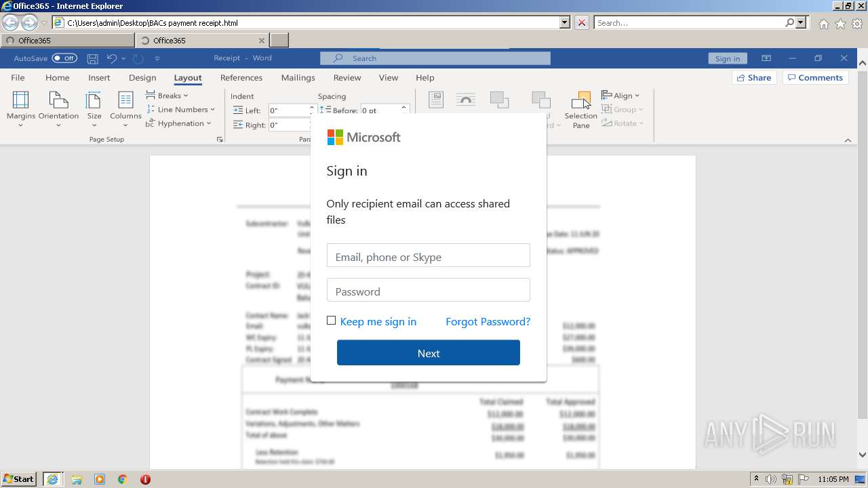Click the Forgot Password link
Screen dimensions: 868x488
(488, 321)
